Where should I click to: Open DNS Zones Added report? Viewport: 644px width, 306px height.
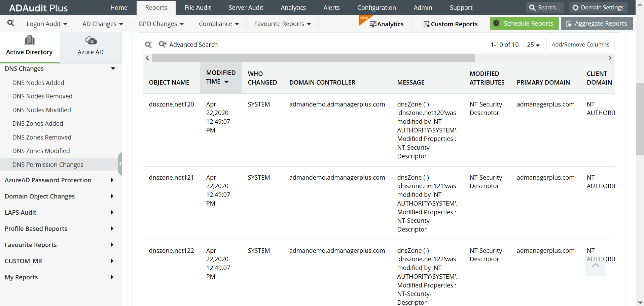click(38, 123)
